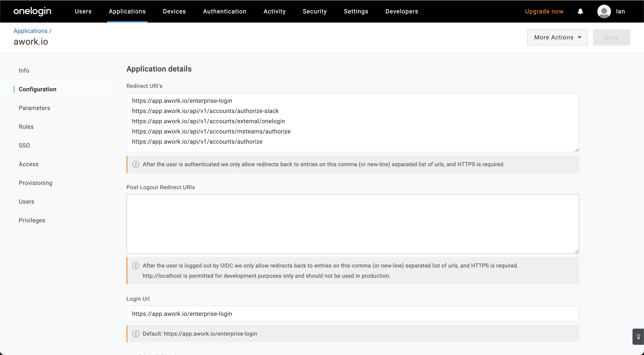The height and width of the screenshot is (355, 644).
Task: Click info icon beside Default login URL
Action: coord(136,334)
